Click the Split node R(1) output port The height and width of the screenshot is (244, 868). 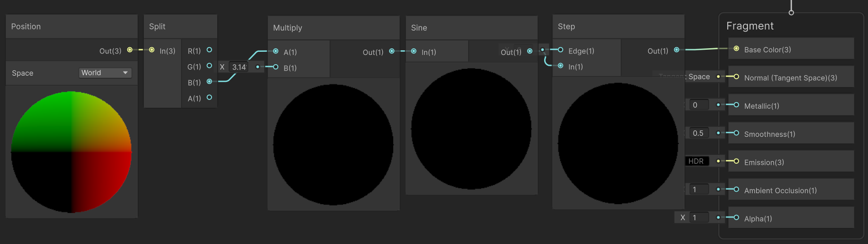[x=209, y=50]
